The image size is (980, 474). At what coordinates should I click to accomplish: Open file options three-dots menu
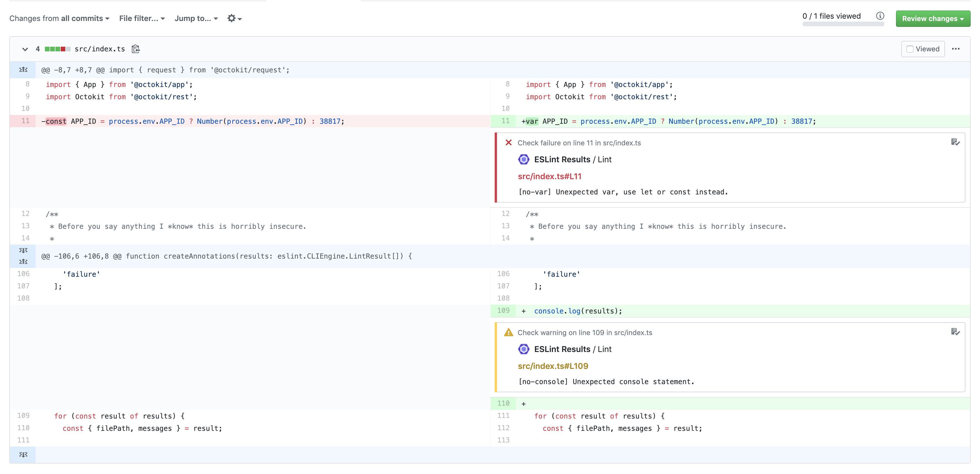click(x=955, y=49)
